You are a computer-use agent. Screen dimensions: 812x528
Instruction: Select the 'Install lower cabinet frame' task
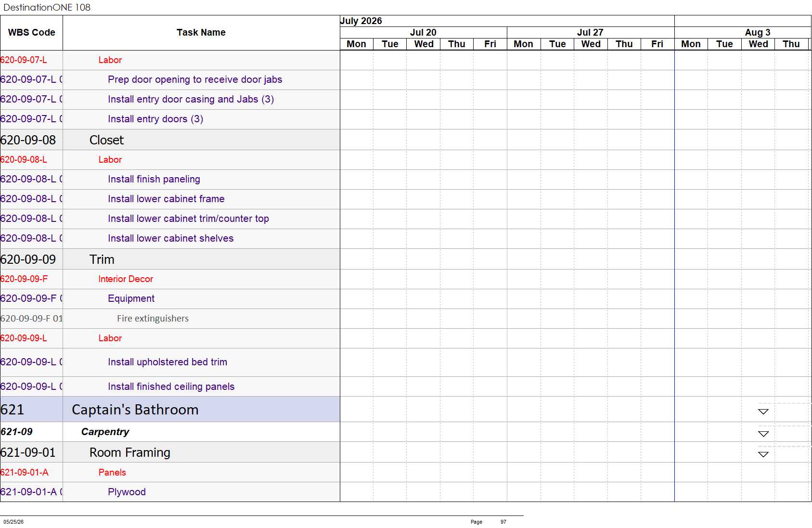pyautogui.click(x=166, y=199)
